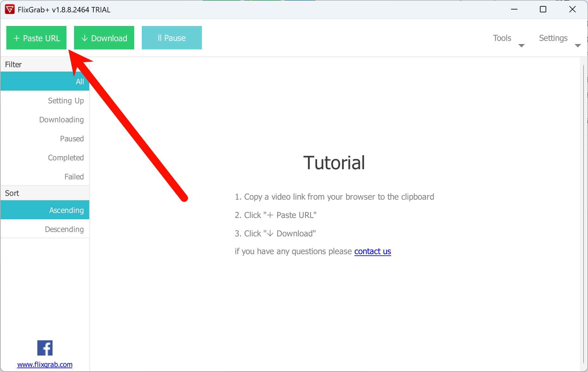The height and width of the screenshot is (372, 588).
Task: Sort items Descending
Action: click(45, 229)
